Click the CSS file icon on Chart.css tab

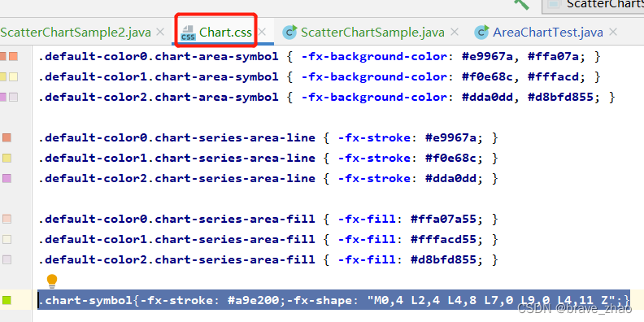click(x=188, y=33)
